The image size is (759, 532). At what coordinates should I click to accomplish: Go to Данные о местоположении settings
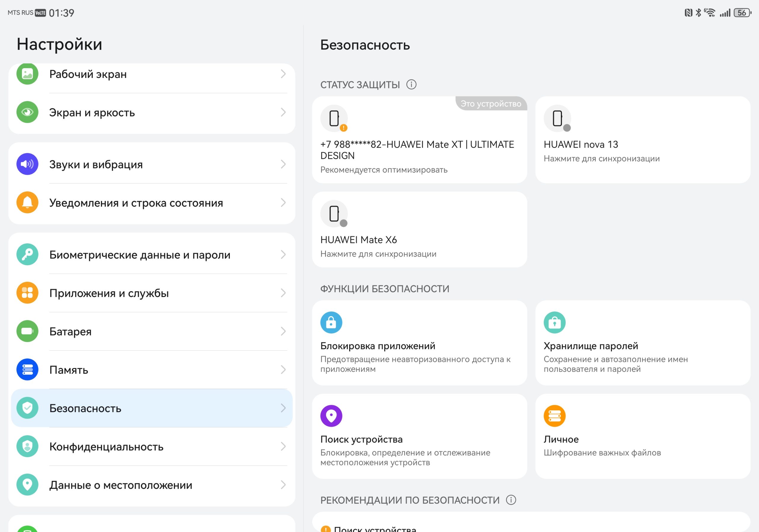tap(152, 485)
